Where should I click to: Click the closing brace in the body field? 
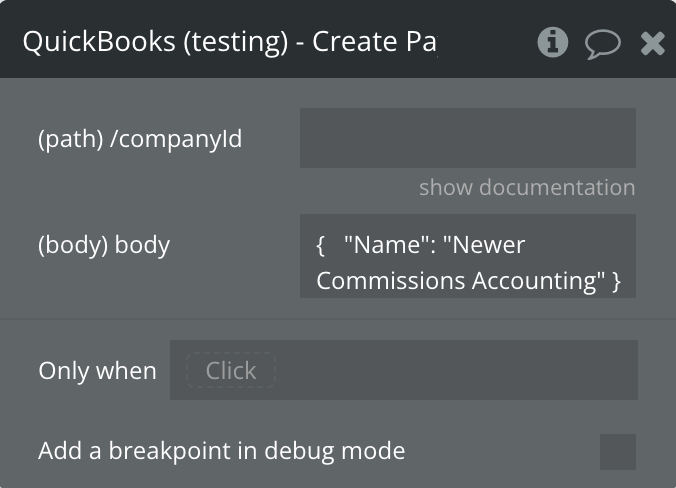[x=616, y=281]
